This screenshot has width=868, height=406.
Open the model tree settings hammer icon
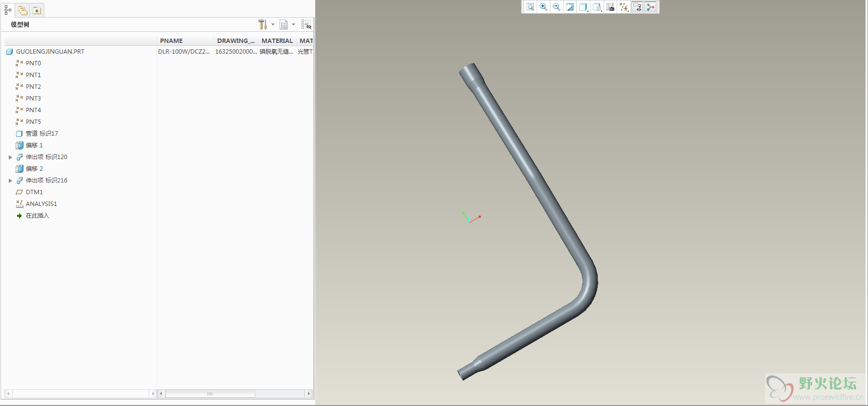[x=262, y=24]
